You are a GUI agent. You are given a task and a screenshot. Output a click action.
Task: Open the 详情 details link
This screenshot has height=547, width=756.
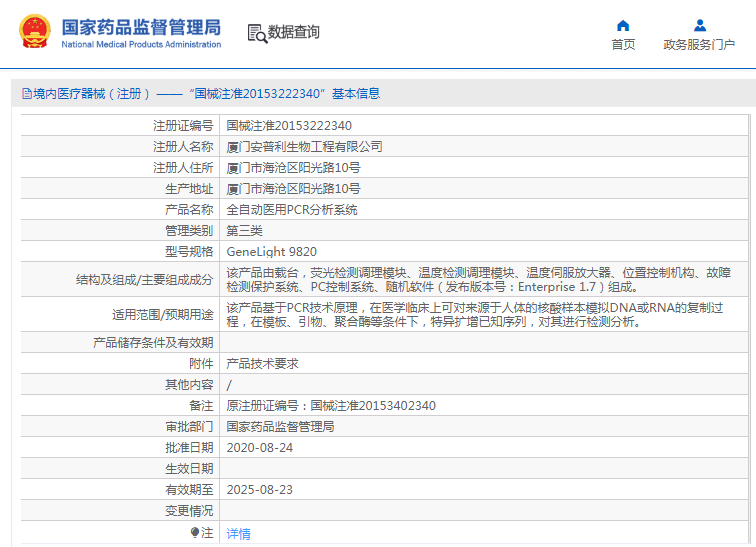[x=239, y=534]
